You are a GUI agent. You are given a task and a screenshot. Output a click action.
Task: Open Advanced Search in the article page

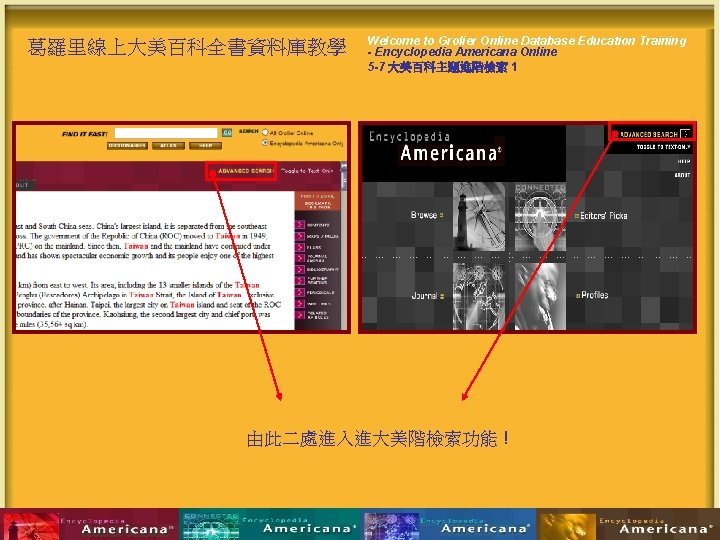(245, 171)
